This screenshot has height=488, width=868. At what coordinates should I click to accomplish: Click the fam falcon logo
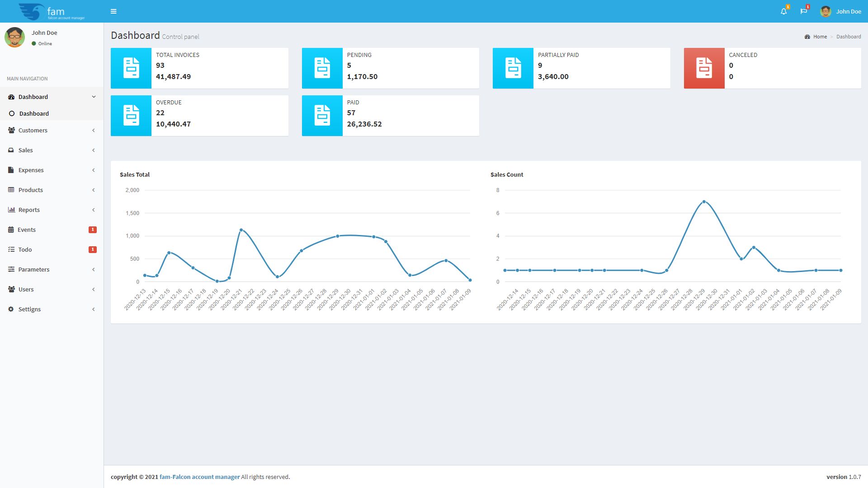(52, 11)
